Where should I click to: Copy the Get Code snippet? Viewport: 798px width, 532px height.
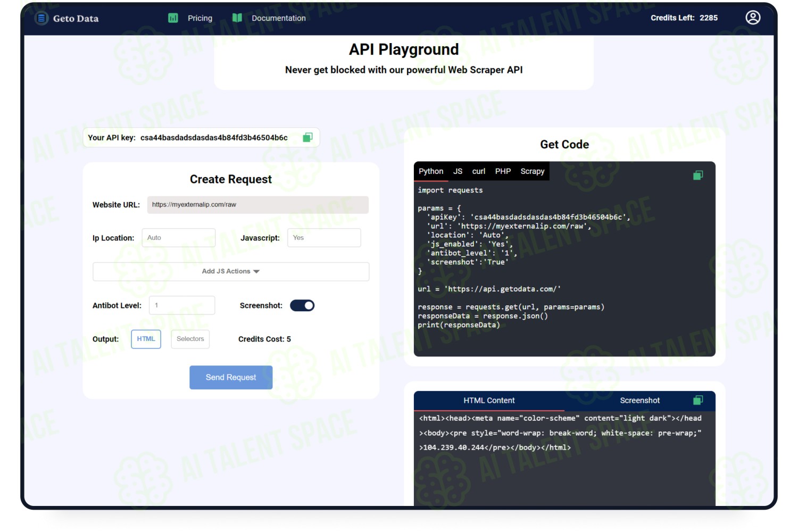(698, 175)
